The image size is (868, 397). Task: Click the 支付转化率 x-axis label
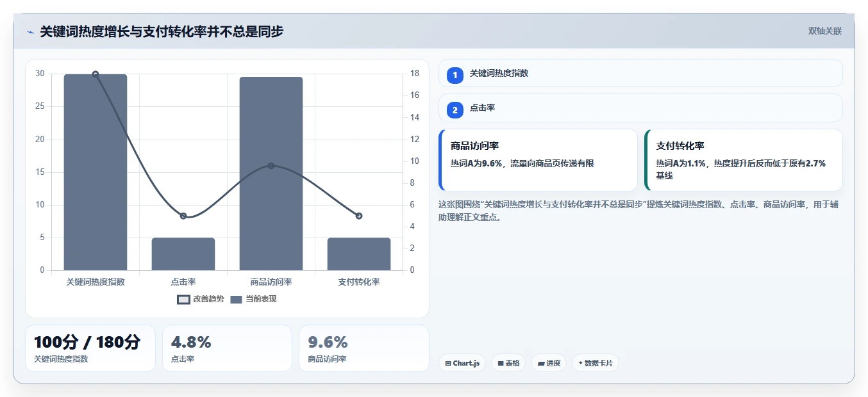(359, 282)
